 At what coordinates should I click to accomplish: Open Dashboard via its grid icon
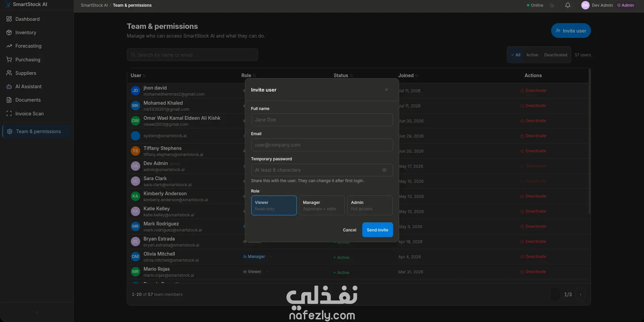coord(9,19)
